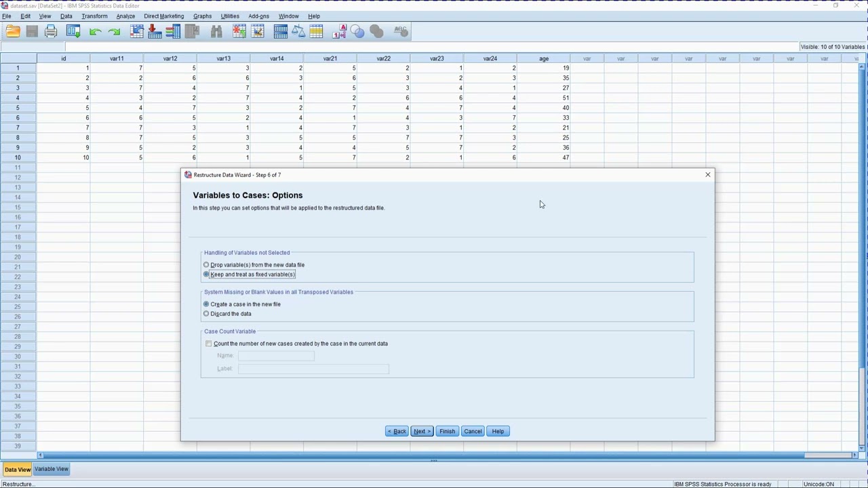Click the Value labels icon
The image size is (868, 488).
coord(340,31)
